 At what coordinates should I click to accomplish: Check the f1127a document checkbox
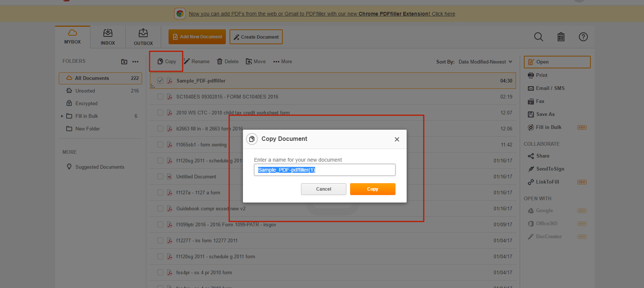(x=160, y=192)
